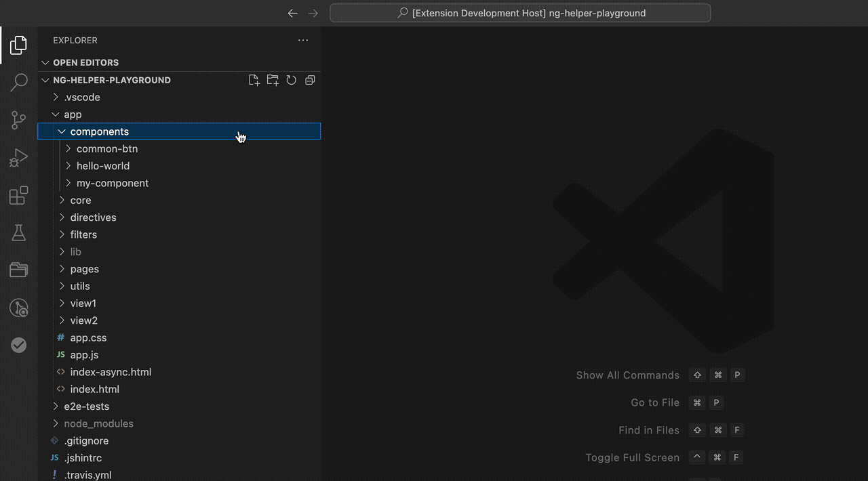
Task: Expand the .vscode folder
Action: [x=179, y=97]
